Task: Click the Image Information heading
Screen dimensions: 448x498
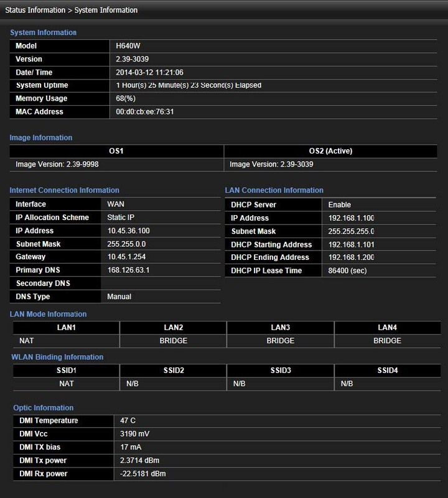Action: click(41, 137)
